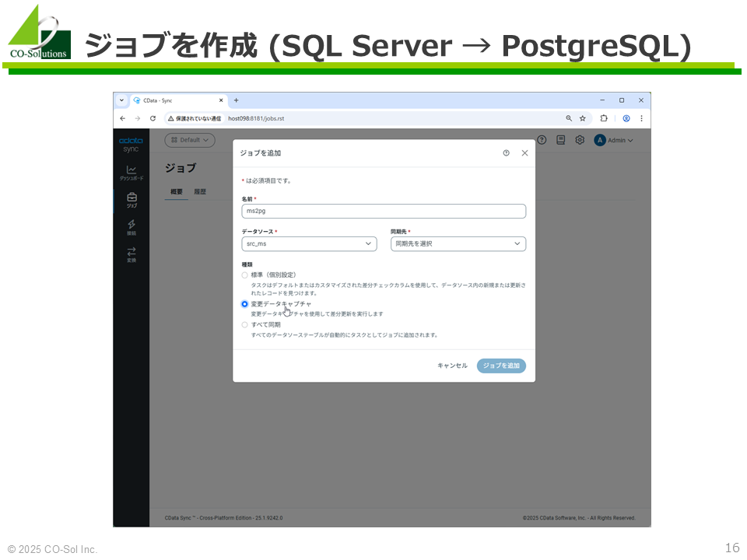Screen dimensions: 747x560
Task: Click the ジョブを追加 submit button
Action: point(501,366)
